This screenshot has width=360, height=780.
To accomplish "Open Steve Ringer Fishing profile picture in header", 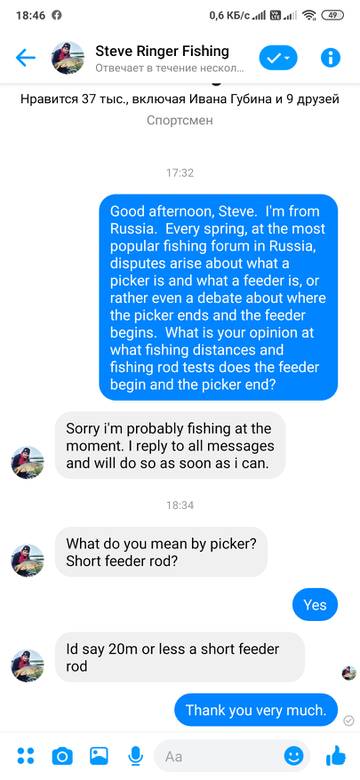I will [68, 58].
